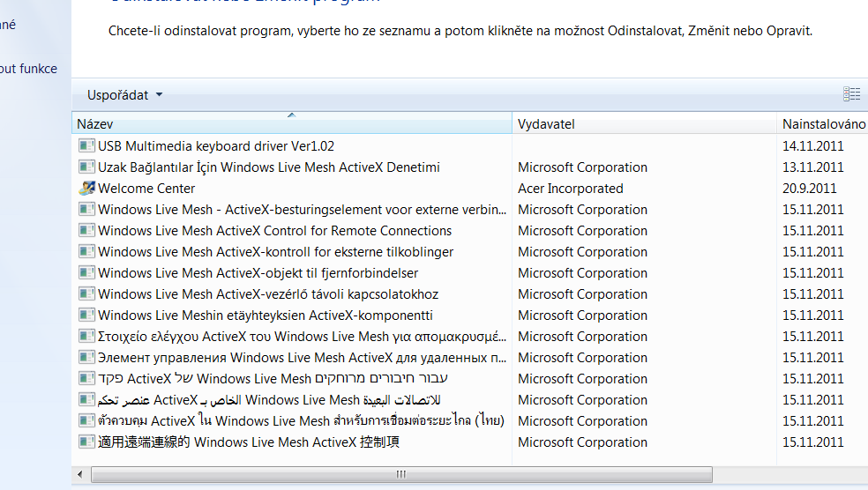This screenshot has width=868, height=490.
Task: Click the icon of the Hebrew ActiveX entry
Action: tap(86, 379)
